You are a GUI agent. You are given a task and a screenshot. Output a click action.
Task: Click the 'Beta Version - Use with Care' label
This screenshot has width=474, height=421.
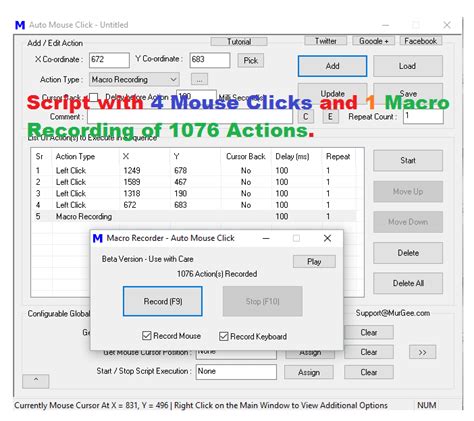pos(148,259)
